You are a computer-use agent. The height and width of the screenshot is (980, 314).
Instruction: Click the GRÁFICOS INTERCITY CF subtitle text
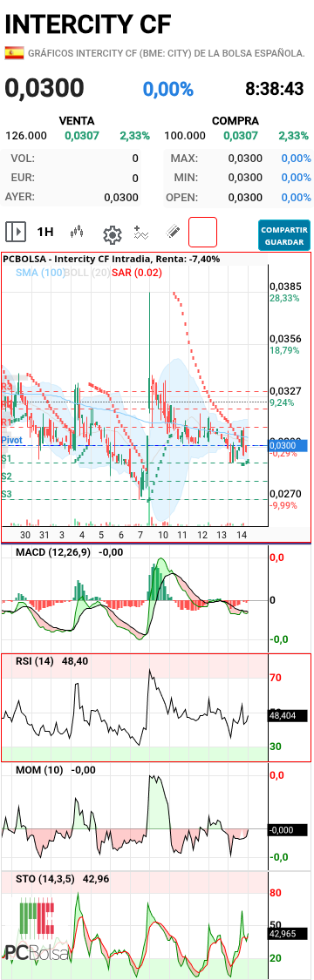[x=167, y=53]
